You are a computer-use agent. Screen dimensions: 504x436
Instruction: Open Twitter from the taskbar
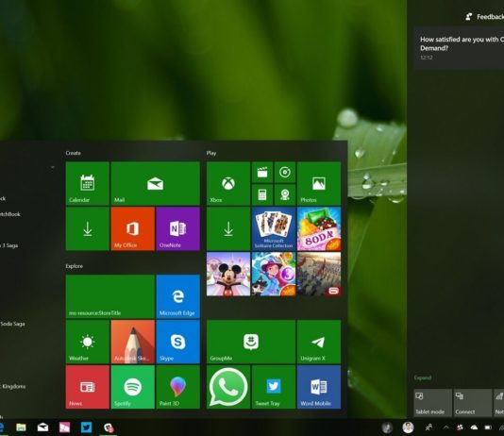coord(86,428)
